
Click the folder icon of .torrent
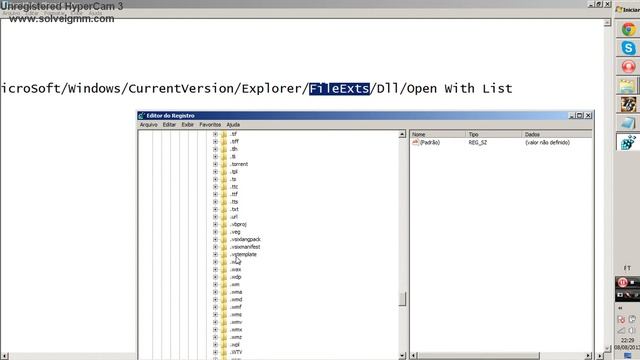224,164
